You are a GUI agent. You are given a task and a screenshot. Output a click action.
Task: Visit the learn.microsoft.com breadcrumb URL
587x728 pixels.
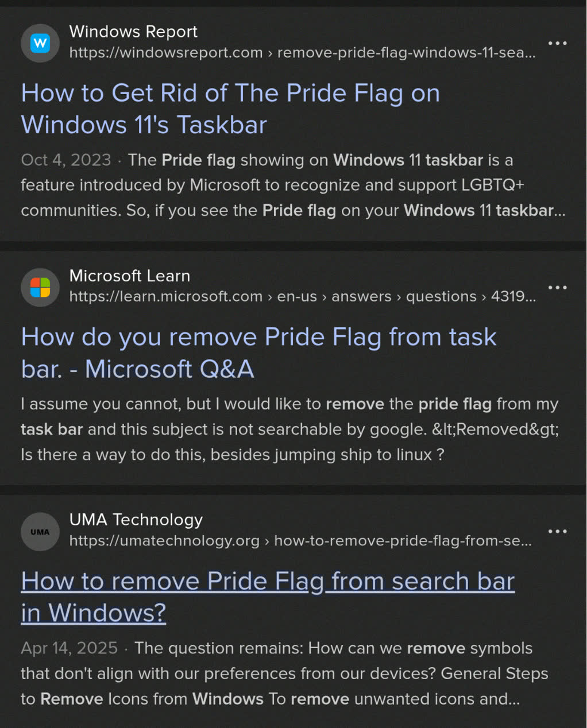[302, 296]
